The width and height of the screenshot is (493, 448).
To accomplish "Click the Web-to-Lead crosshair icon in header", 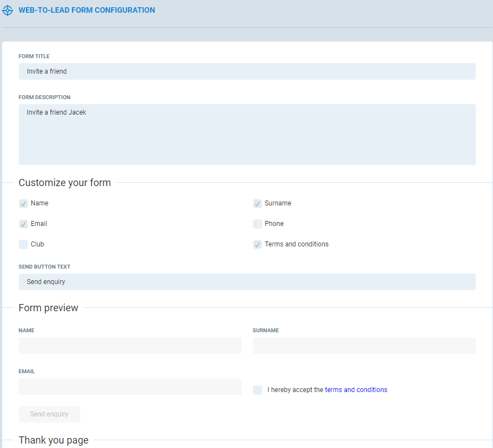I will [8, 11].
